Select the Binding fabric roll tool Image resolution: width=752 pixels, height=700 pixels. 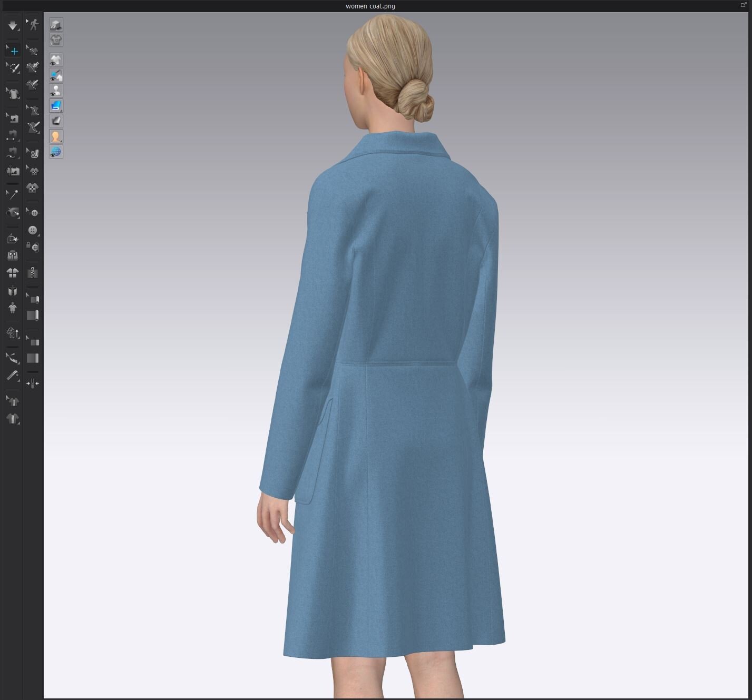click(33, 316)
